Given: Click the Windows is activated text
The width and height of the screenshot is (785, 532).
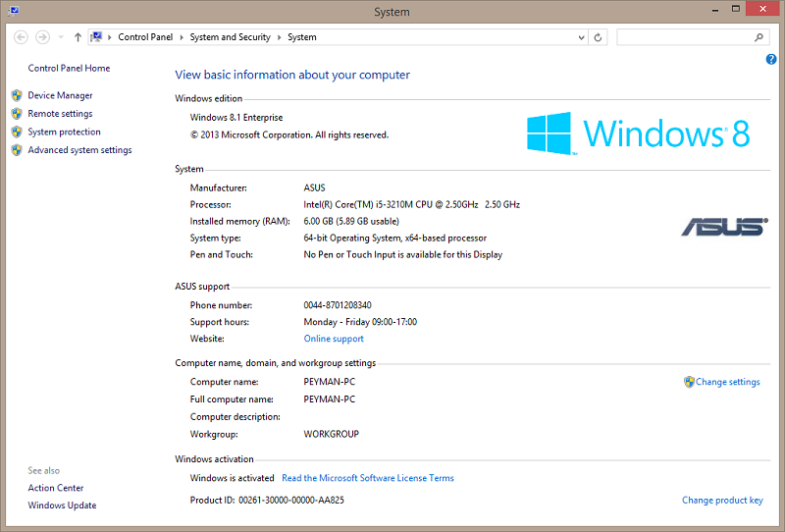Looking at the screenshot, I should pyautogui.click(x=232, y=478).
